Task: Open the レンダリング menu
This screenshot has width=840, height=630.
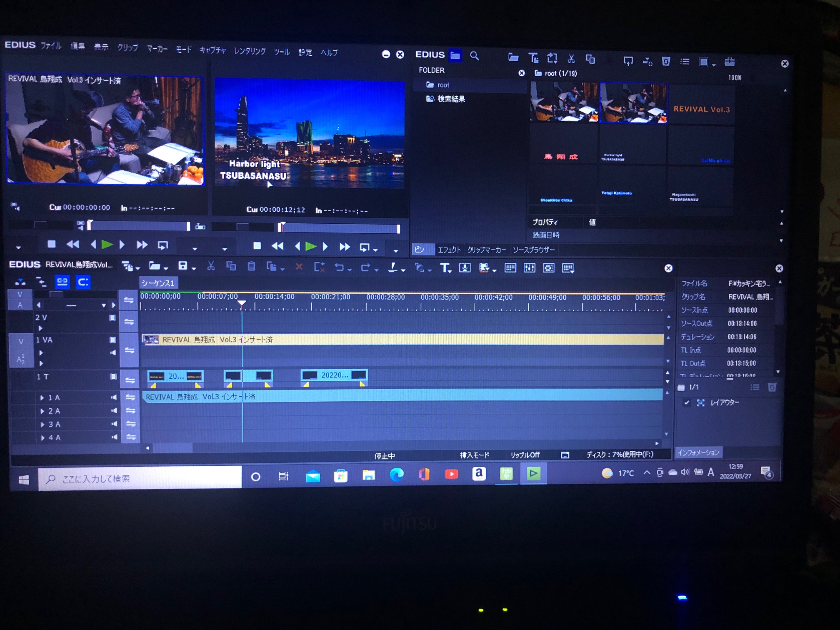Action: coord(250,51)
